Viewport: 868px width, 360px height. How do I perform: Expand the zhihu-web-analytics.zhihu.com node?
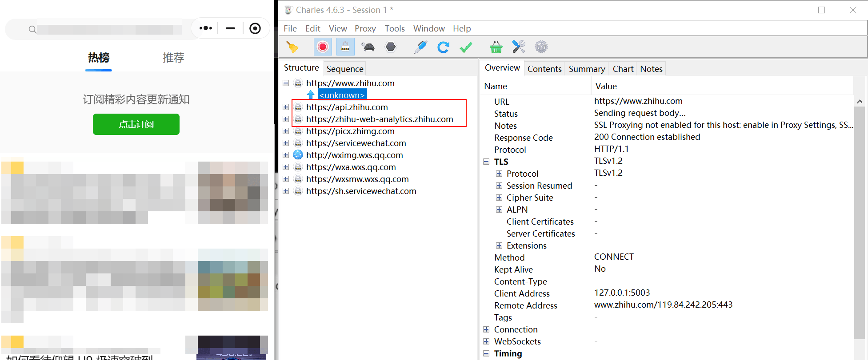pos(286,119)
